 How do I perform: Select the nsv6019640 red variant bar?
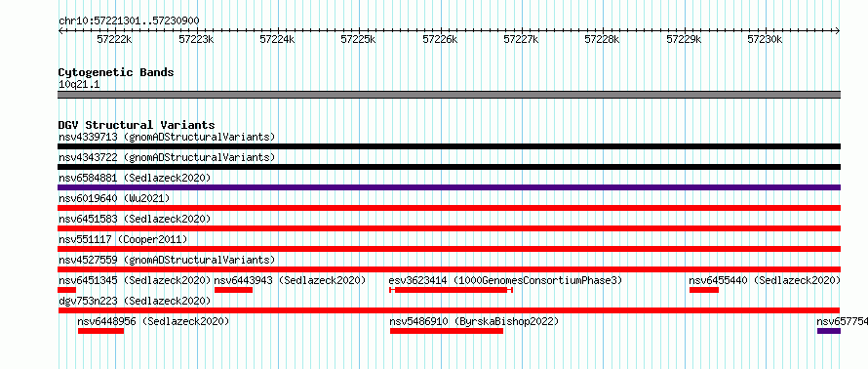[449, 208]
